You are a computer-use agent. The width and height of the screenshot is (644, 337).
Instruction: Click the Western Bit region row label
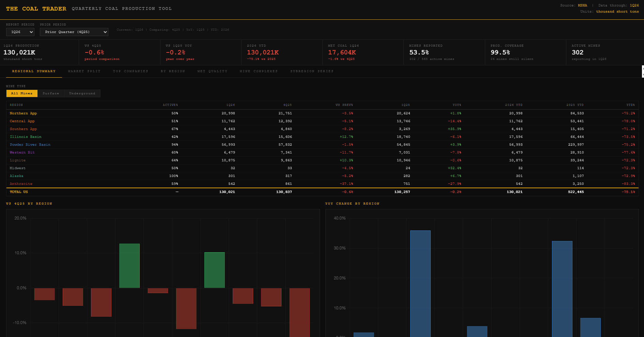(x=22, y=153)
